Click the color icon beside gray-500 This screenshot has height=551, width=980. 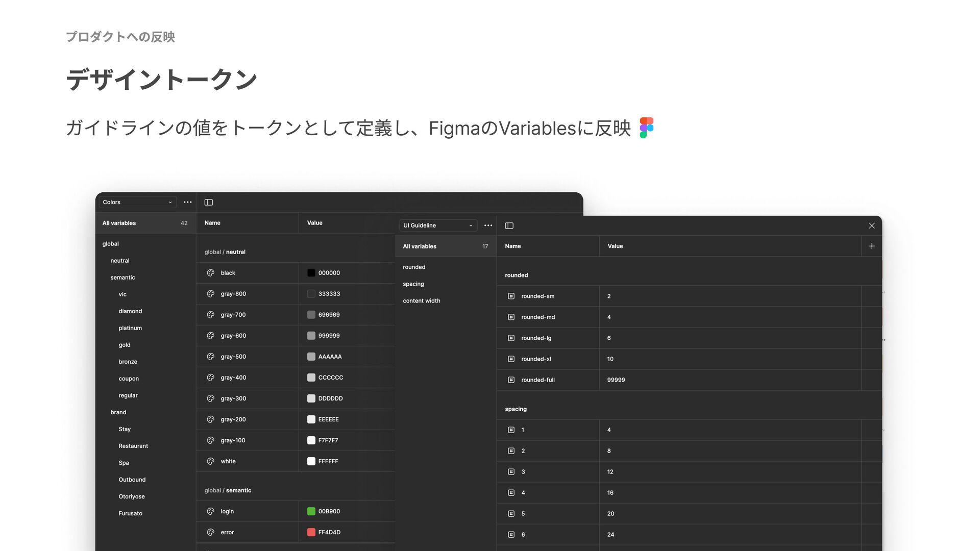211,357
